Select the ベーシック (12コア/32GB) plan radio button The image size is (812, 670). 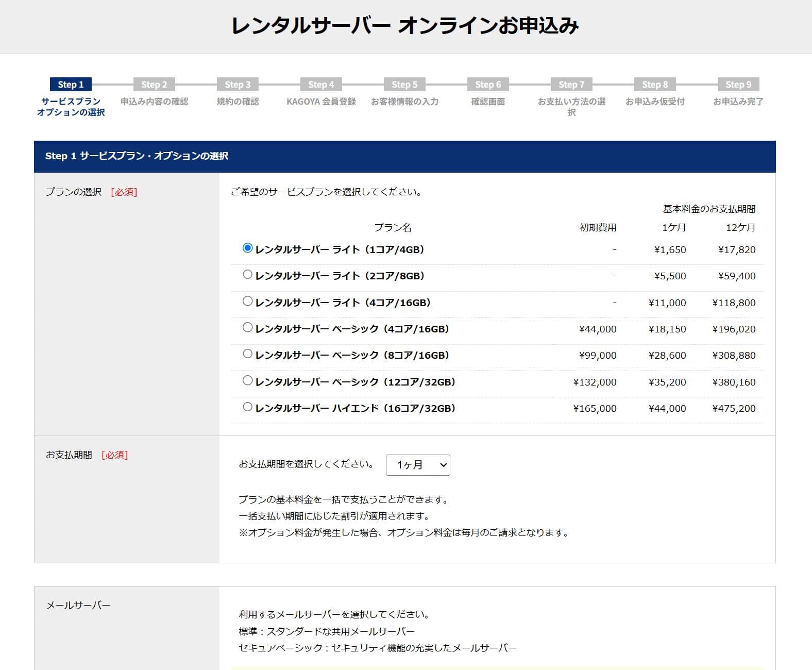tap(247, 380)
